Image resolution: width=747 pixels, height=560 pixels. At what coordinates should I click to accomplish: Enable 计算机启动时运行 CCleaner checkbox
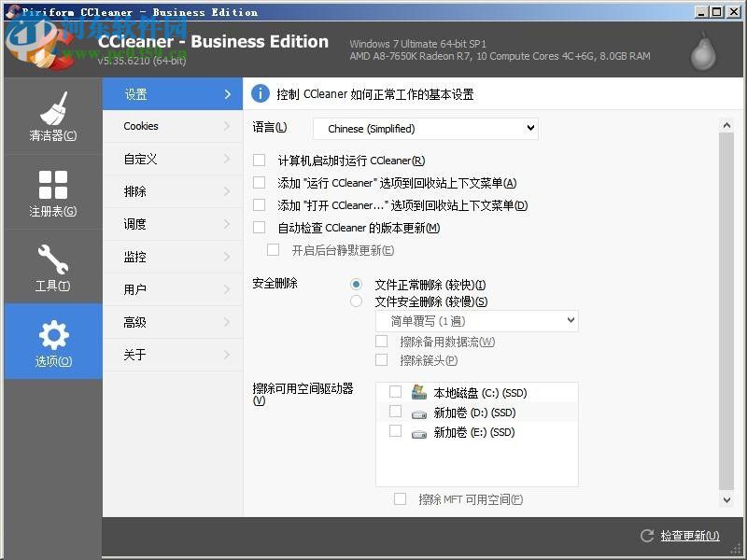(x=259, y=160)
